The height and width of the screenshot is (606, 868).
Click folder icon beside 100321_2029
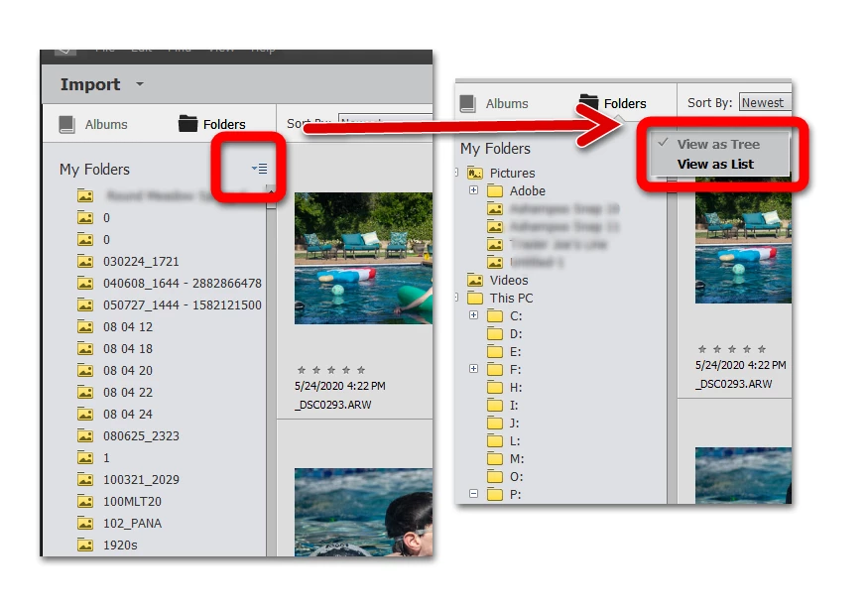(85, 479)
